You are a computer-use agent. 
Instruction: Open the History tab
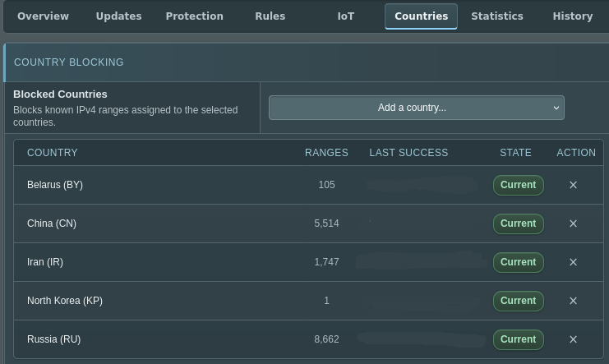pyautogui.click(x=573, y=16)
